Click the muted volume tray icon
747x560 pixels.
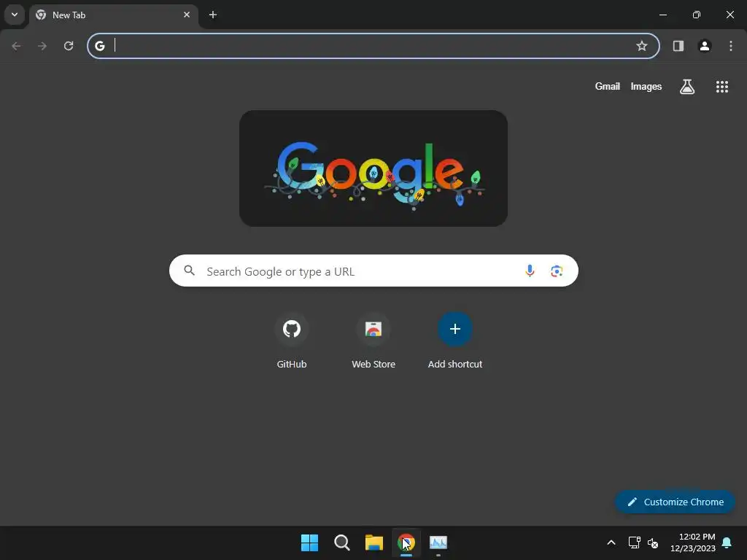coord(653,542)
